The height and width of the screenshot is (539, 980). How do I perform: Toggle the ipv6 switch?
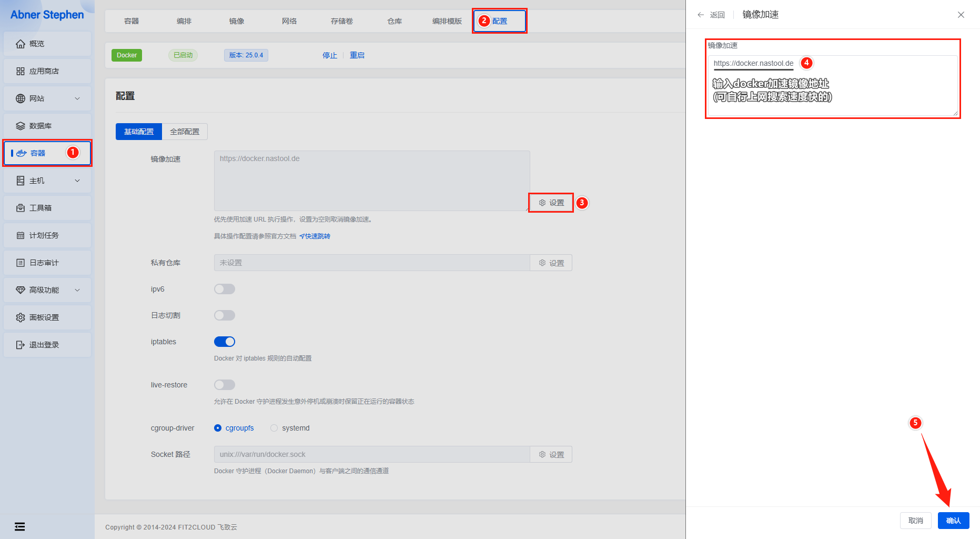(x=225, y=289)
